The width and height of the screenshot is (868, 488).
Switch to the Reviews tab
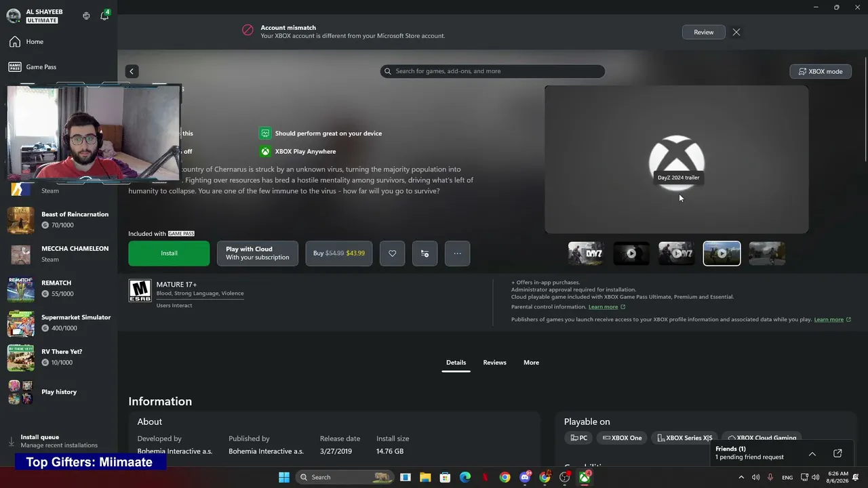coord(494,363)
